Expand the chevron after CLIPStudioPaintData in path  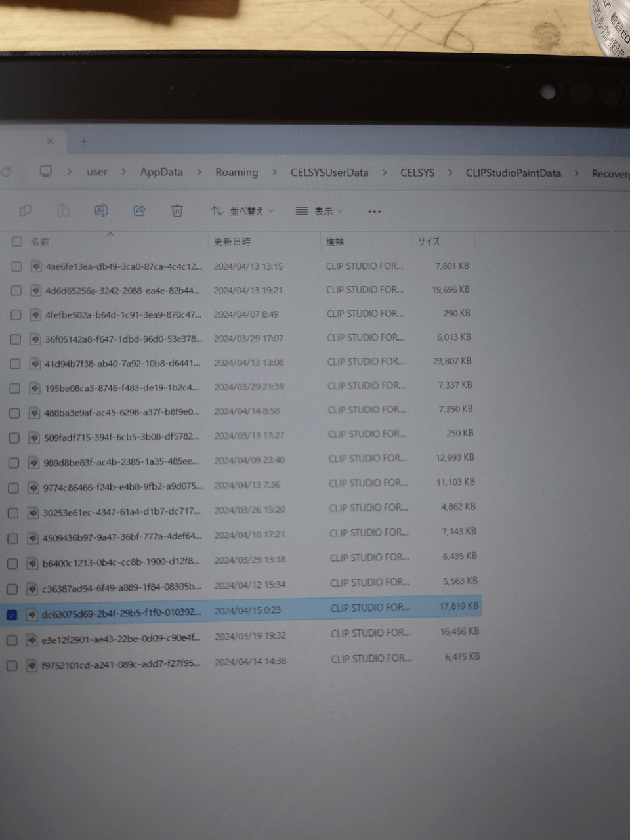[x=576, y=173]
